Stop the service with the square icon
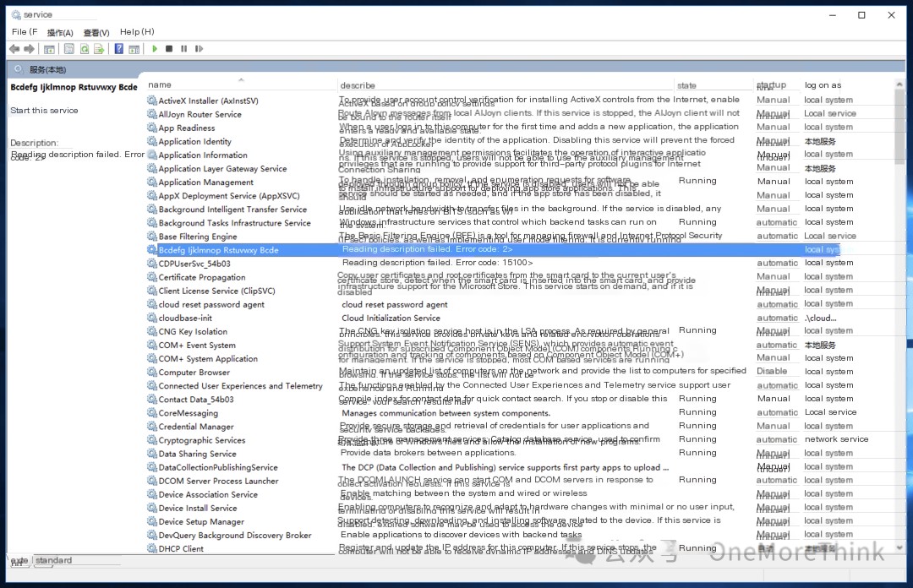This screenshot has width=913, height=588. [x=169, y=49]
